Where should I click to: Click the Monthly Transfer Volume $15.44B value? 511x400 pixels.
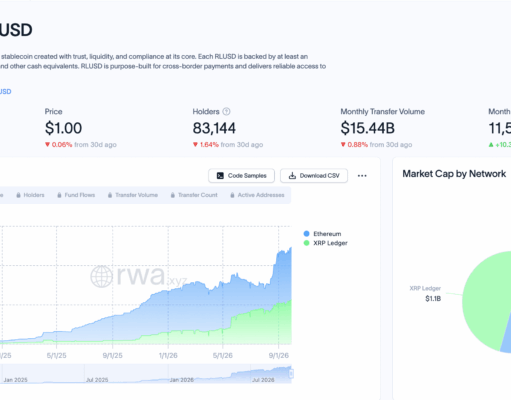point(368,128)
